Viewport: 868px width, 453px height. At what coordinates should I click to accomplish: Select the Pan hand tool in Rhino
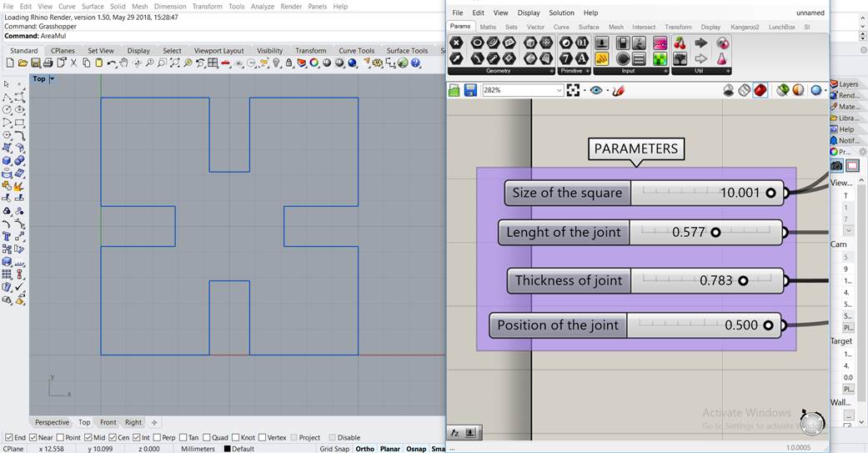coord(124,63)
